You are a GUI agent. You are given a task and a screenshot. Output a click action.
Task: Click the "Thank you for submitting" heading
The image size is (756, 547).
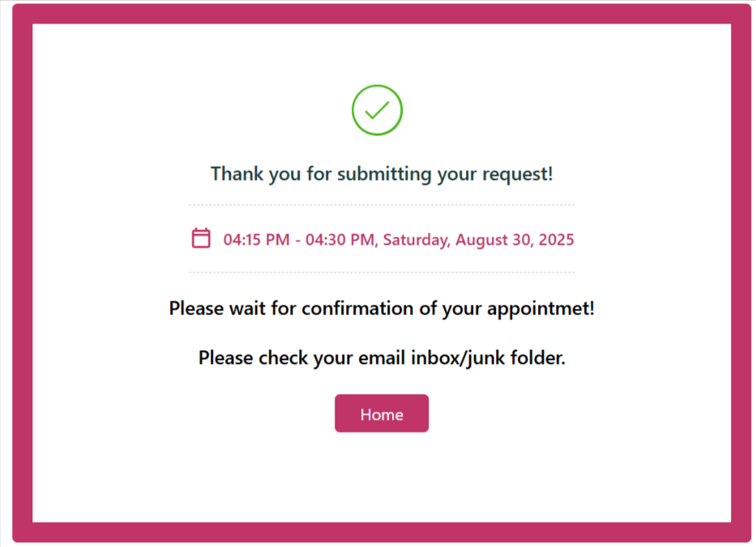pos(382,173)
